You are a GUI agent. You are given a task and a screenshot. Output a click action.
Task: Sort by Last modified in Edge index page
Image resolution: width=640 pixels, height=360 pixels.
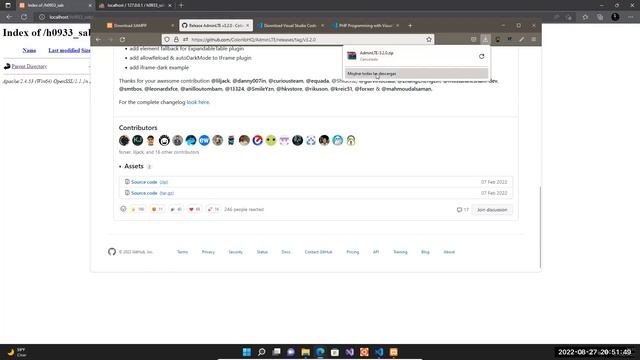click(64, 50)
